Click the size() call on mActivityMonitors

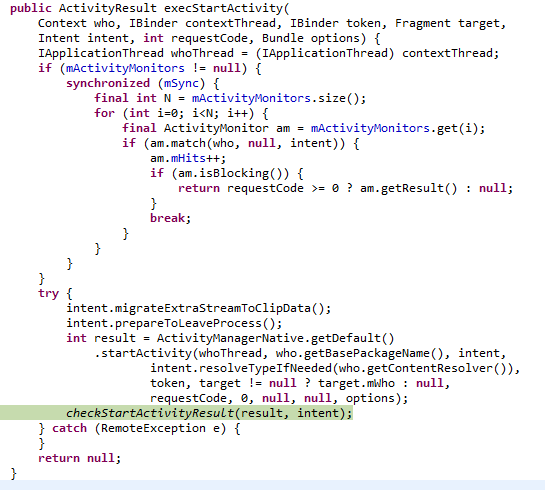pyautogui.click(x=339, y=98)
